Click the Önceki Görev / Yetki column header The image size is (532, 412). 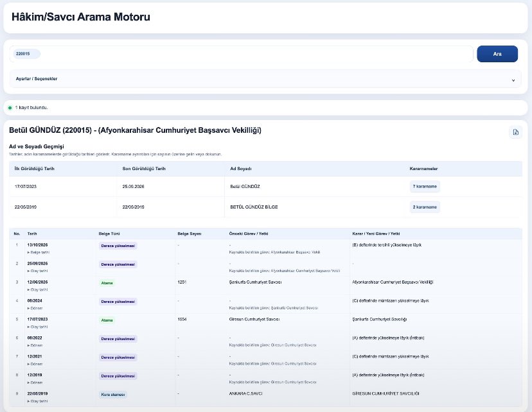[249, 234]
